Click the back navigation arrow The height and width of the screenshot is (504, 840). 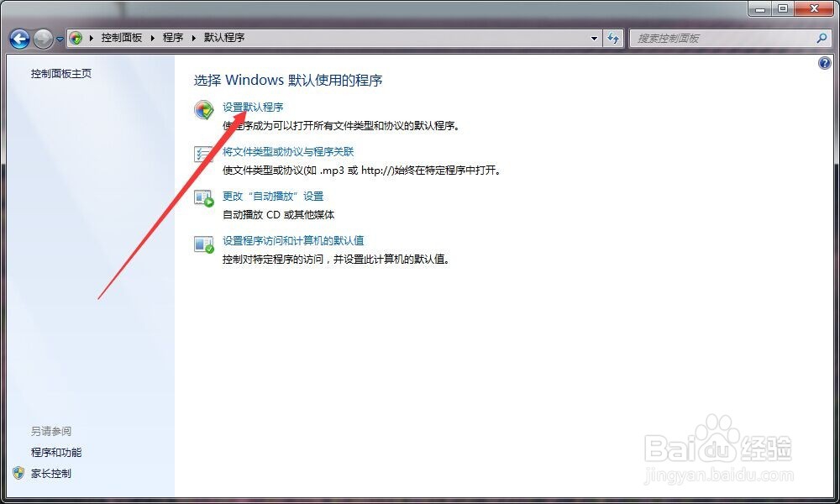pyautogui.click(x=18, y=38)
